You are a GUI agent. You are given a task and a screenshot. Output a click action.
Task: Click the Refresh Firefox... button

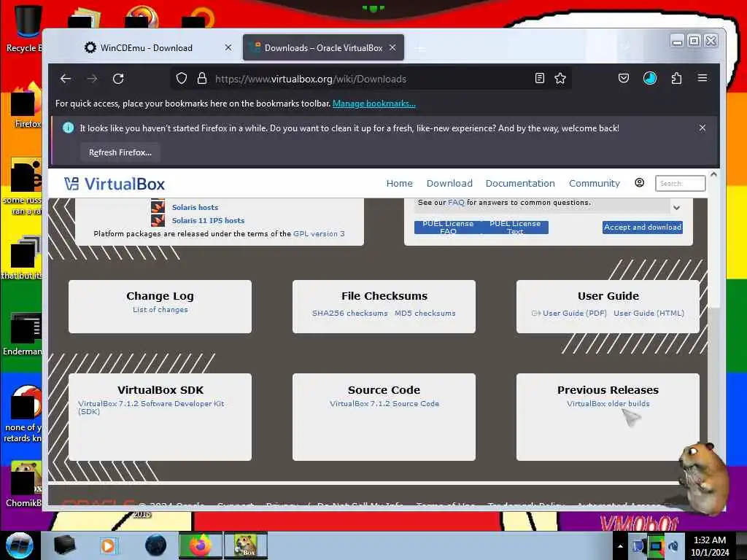tap(120, 152)
